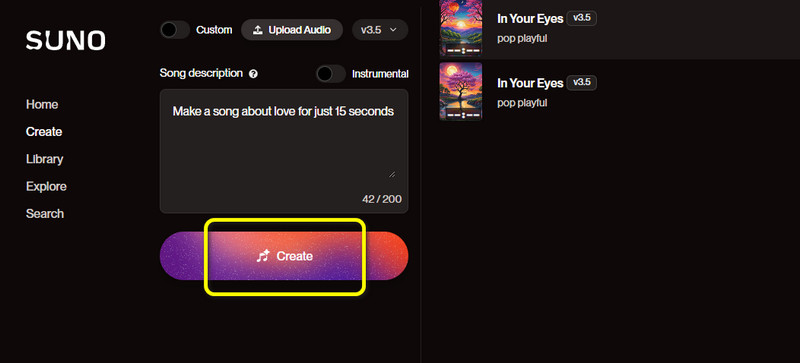Enable the Instrumental switch

(x=331, y=74)
